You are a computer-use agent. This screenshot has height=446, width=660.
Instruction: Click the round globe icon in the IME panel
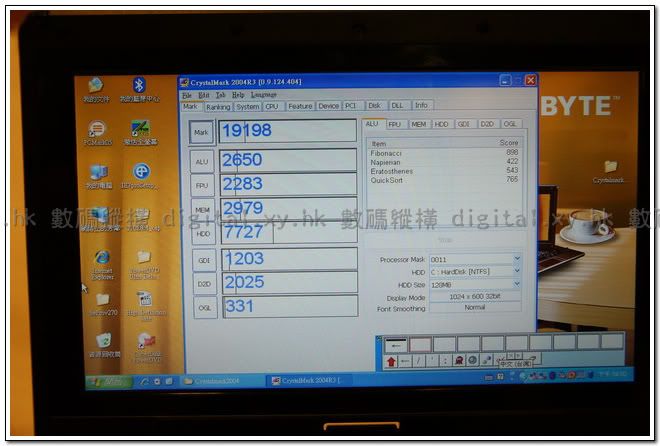(x=472, y=361)
